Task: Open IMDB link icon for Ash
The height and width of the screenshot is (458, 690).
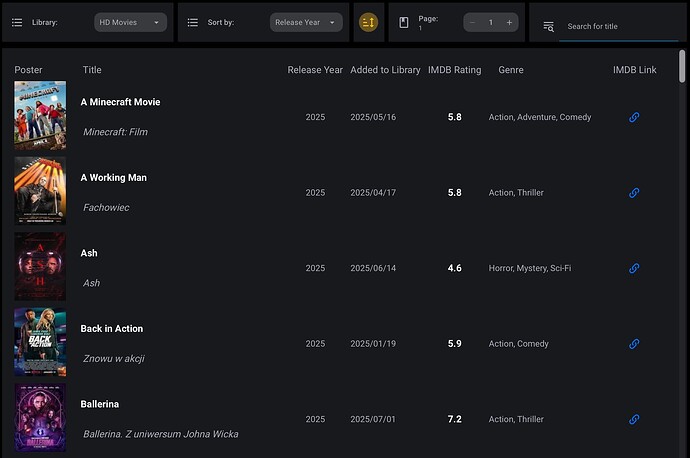Action: click(x=634, y=268)
